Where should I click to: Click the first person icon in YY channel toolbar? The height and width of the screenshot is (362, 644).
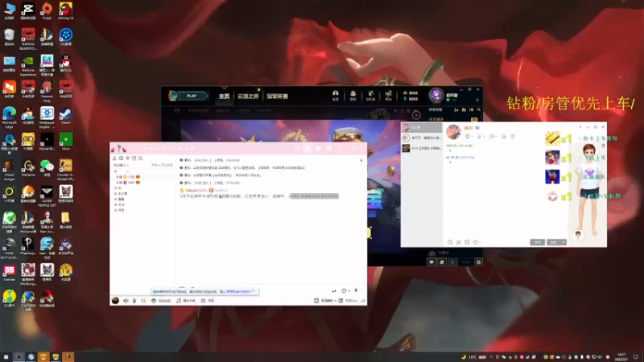(x=114, y=158)
